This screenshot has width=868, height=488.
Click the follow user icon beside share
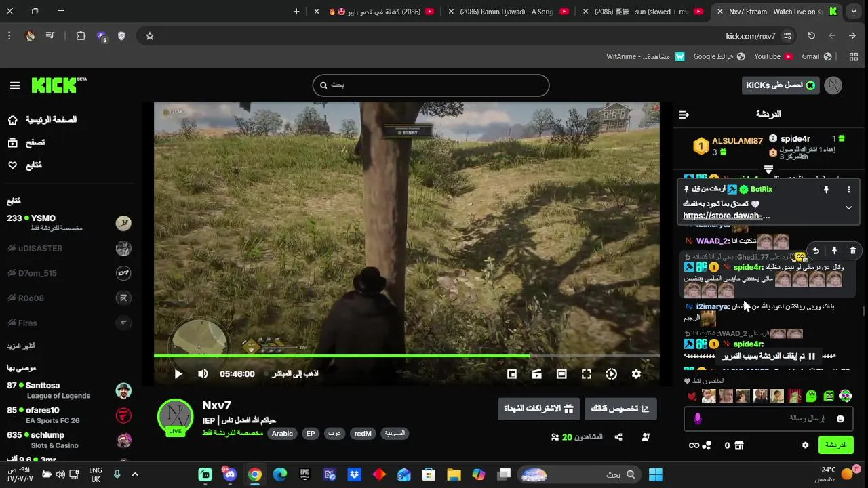[x=645, y=437]
